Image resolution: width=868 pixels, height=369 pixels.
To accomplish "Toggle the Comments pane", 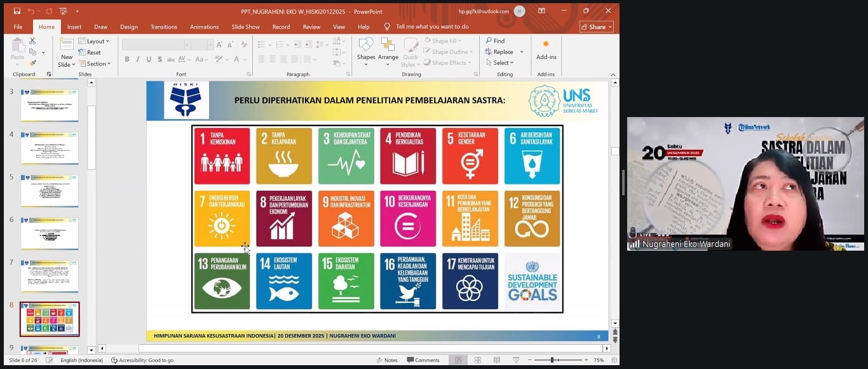I will point(423,360).
